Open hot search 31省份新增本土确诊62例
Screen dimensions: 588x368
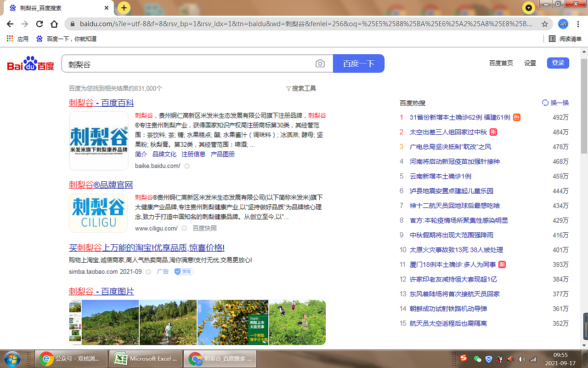coord(460,117)
